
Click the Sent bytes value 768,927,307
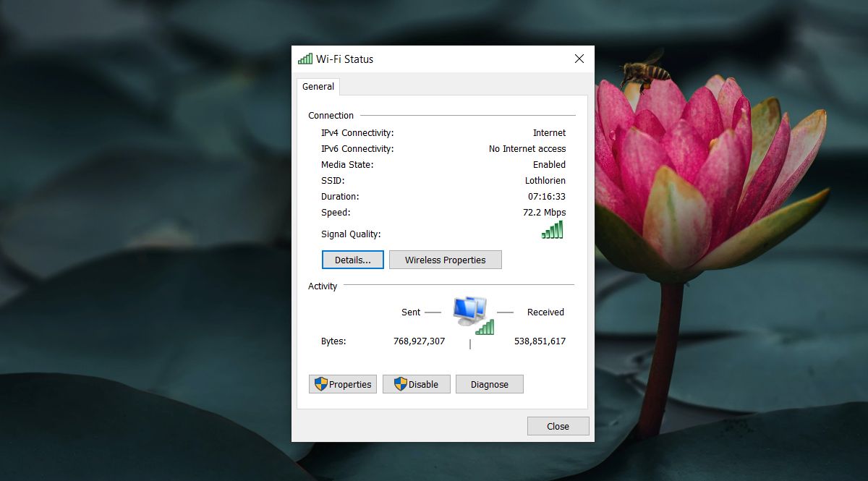[x=420, y=341]
